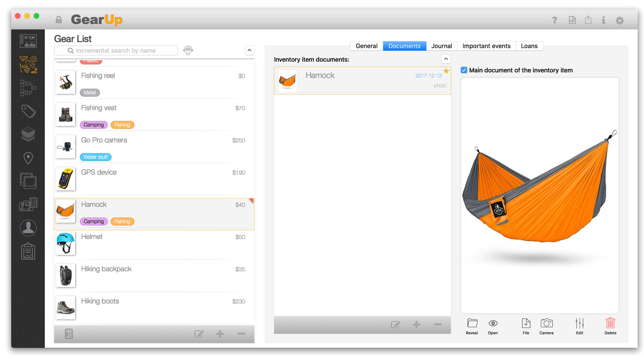
Task: Open the categories hierarchy view
Action: (28, 88)
